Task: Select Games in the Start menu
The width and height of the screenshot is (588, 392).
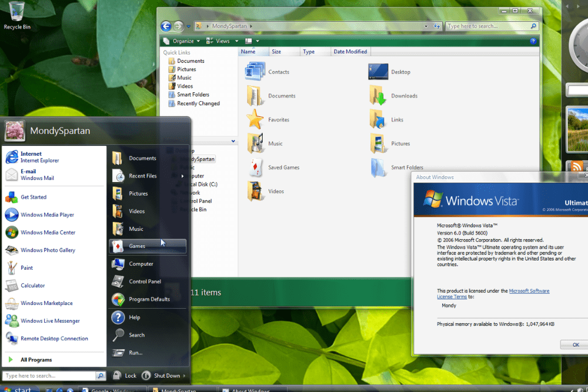Action: click(137, 246)
